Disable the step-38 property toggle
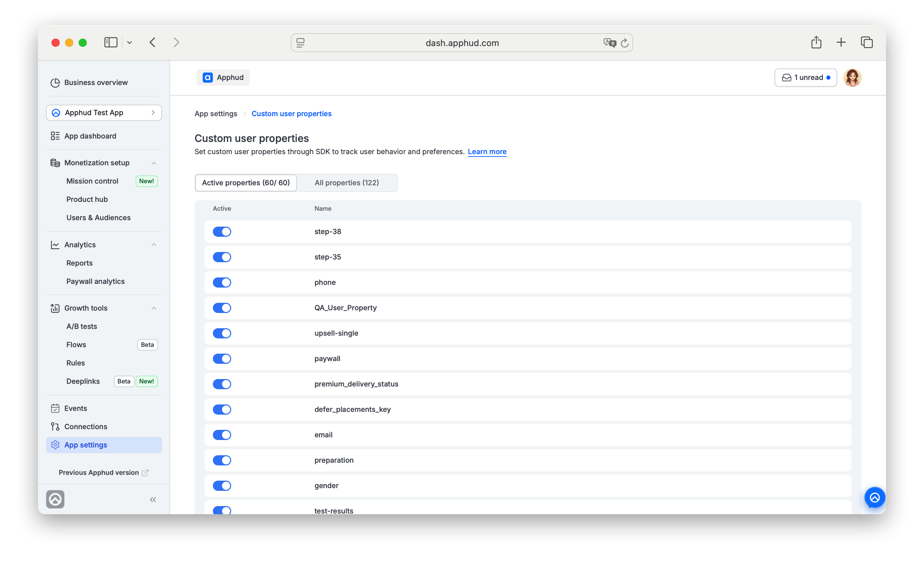This screenshot has width=924, height=565. tap(222, 232)
